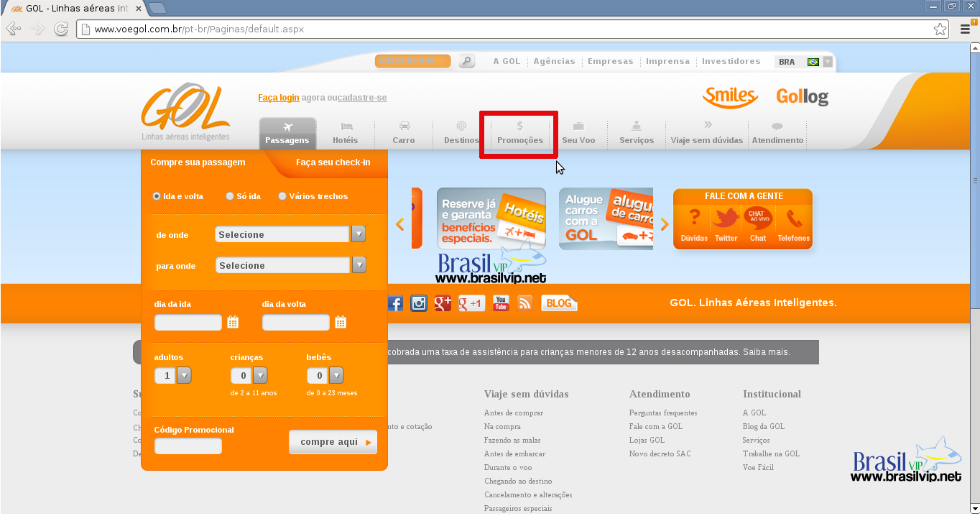Open the A GOL top link

pyautogui.click(x=507, y=62)
